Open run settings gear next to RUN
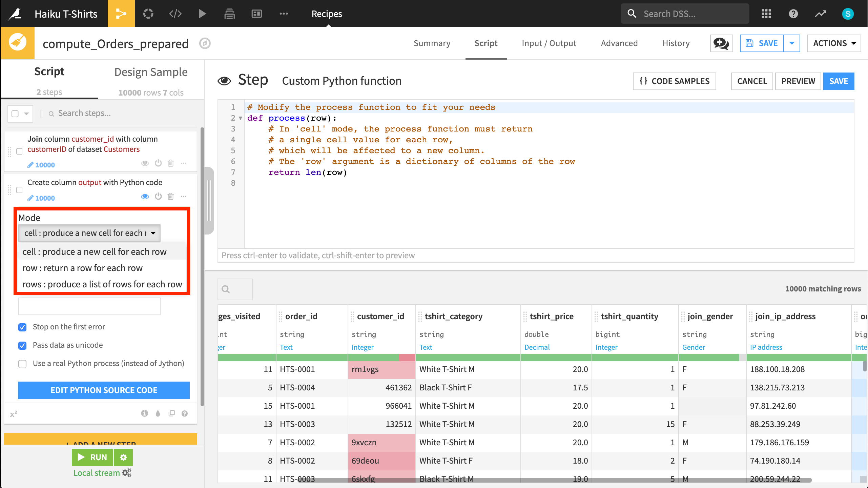 tap(123, 457)
